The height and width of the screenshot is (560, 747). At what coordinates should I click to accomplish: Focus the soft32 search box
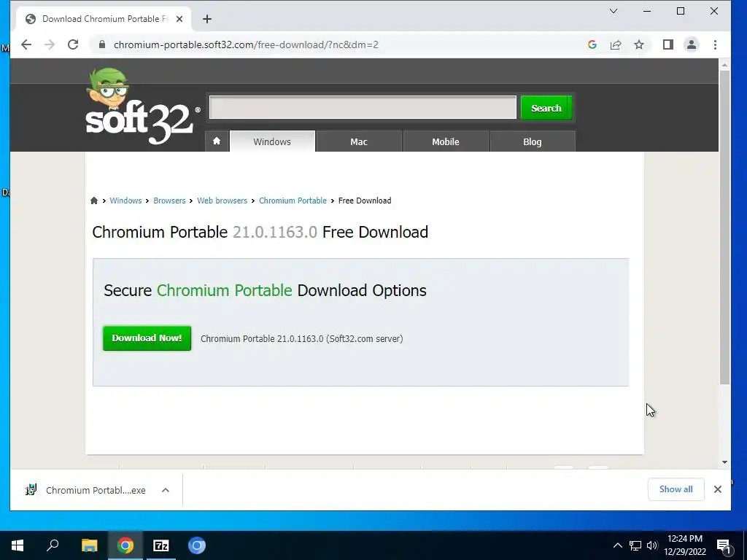[x=363, y=108]
